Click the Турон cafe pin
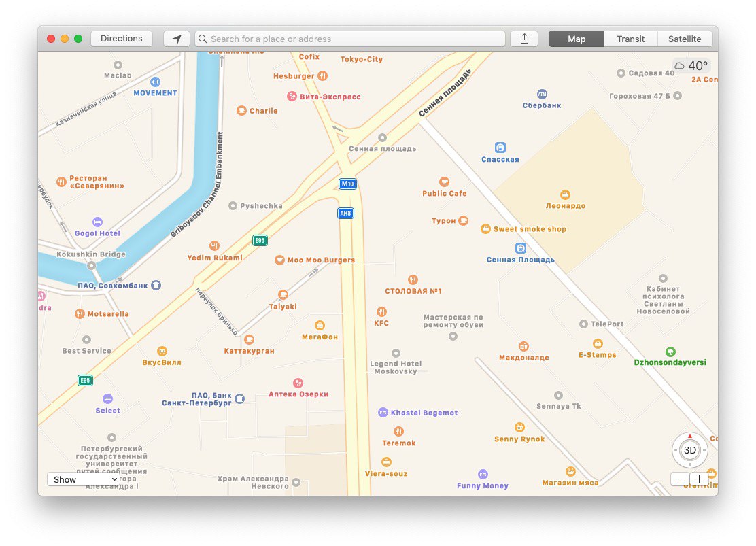 464,220
